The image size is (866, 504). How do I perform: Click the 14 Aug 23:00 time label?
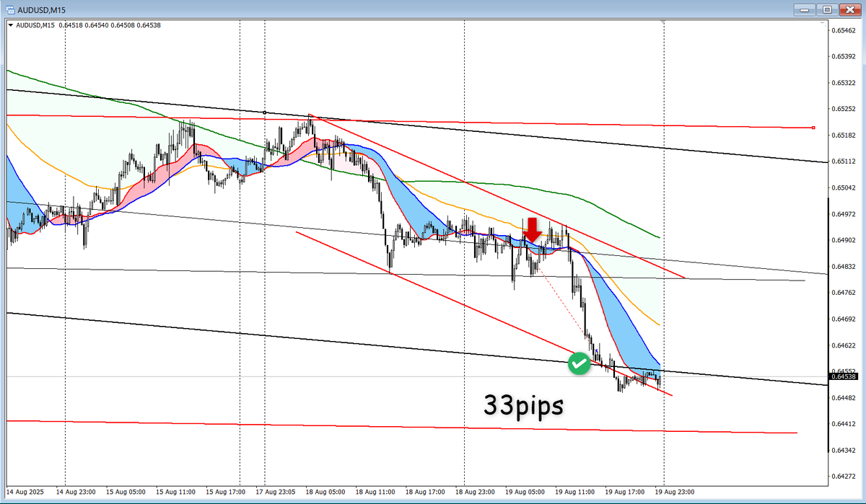click(x=76, y=491)
